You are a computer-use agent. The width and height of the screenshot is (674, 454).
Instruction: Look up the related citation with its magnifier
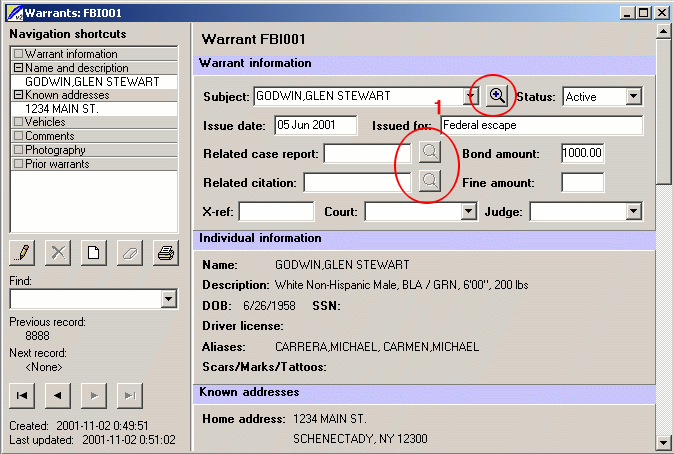(428, 181)
